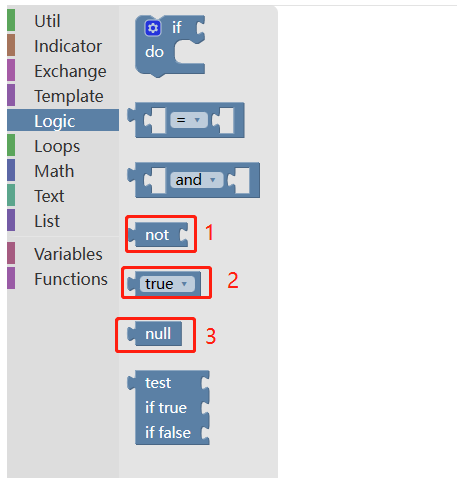This screenshot has height=478, width=457.
Task: Click the gear icon on the if block
Action: [153, 28]
